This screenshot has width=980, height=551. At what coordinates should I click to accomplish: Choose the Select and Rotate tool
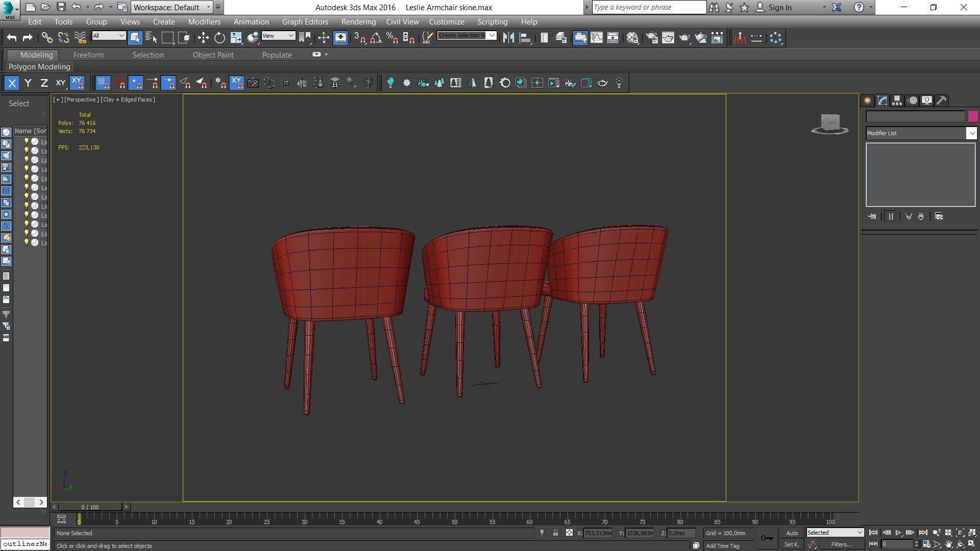click(219, 38)
